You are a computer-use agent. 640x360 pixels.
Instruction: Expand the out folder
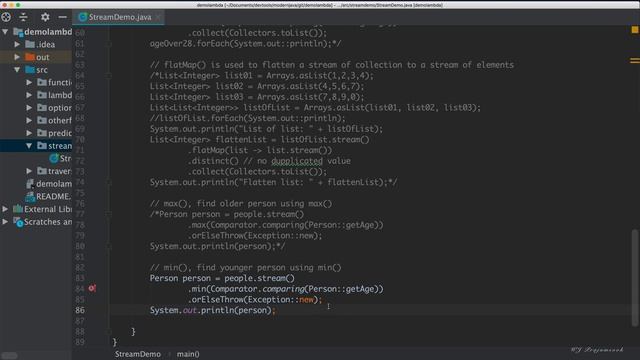tap(17, 57)
